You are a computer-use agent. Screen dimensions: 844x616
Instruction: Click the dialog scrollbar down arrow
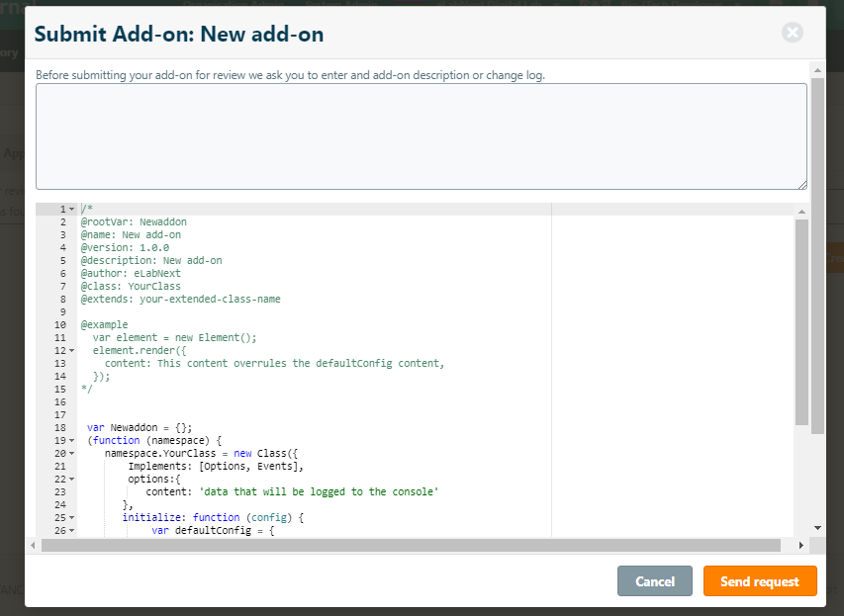coord(817,528)
